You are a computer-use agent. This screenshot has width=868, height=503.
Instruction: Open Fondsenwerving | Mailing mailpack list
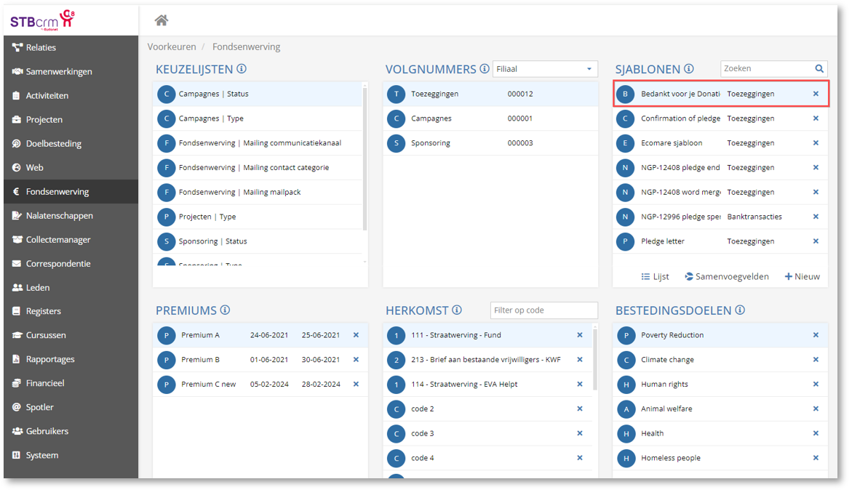258,193
